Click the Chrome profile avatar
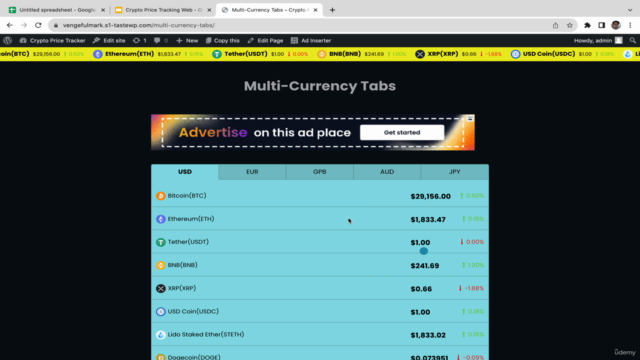This screenshot has height=360, width=640. click(x=616, y=25)
